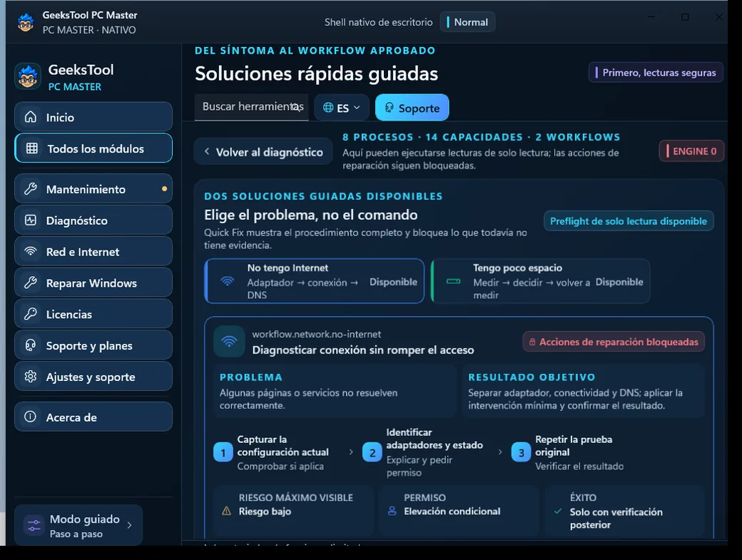The height and width of the screenshot is (560, 742).
Task: Click the Shell nativo de escritorio label
Action: point(379,22)
